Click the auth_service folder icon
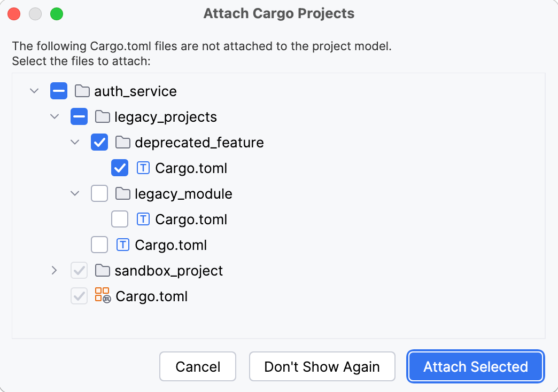The image size is (558, 392). click(82, 91)
